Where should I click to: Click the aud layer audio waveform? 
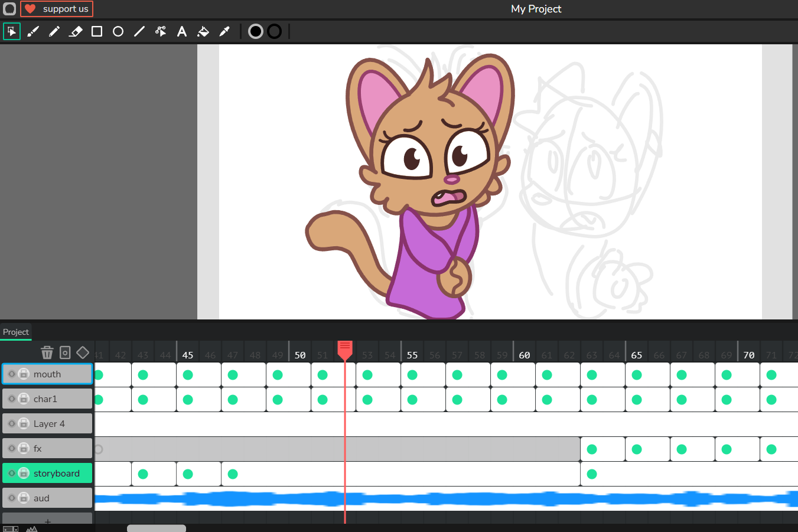(447, 499)
